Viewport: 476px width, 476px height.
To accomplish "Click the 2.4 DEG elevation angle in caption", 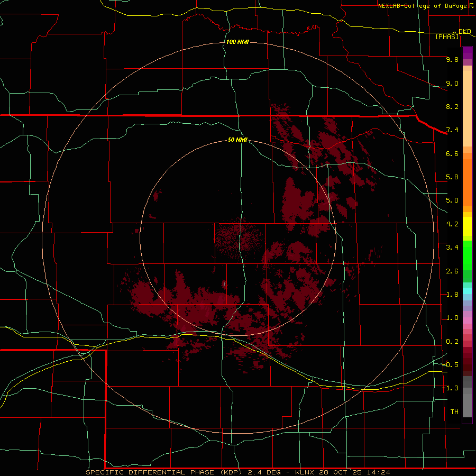I will click(266, 472).
